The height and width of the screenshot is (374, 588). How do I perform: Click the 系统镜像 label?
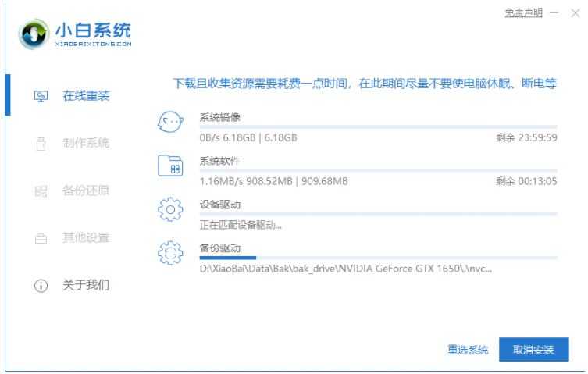point(220,117)
